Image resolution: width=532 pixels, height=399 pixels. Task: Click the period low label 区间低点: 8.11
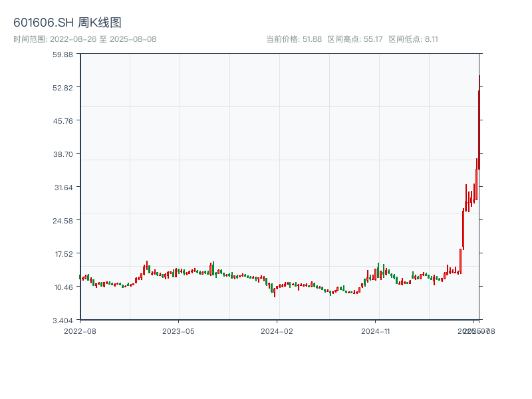coord(413,39)
